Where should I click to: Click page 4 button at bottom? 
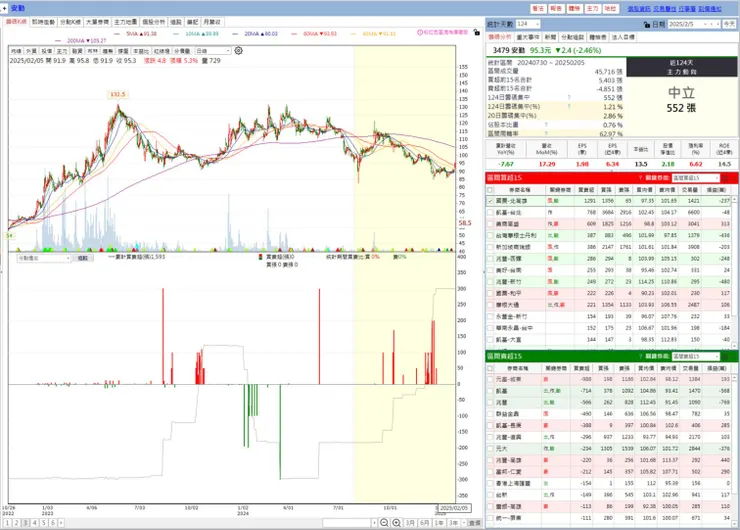click(x=34, y=523)
